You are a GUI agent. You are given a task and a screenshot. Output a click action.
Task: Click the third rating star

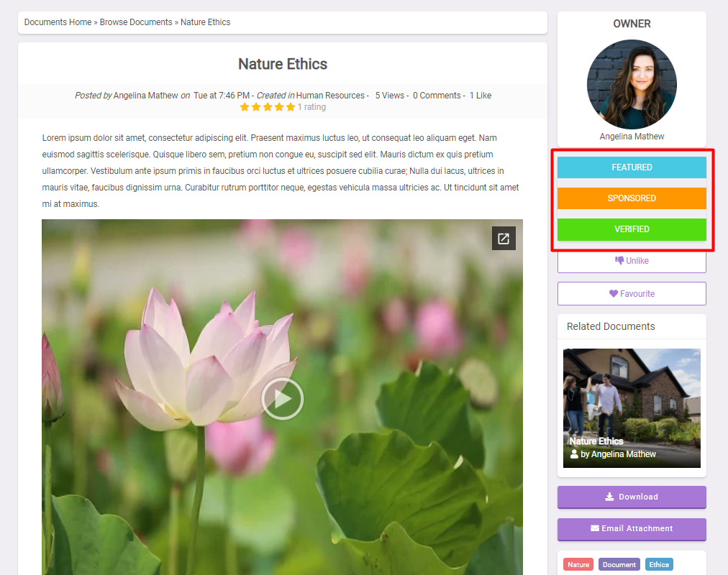click(268, 107)
